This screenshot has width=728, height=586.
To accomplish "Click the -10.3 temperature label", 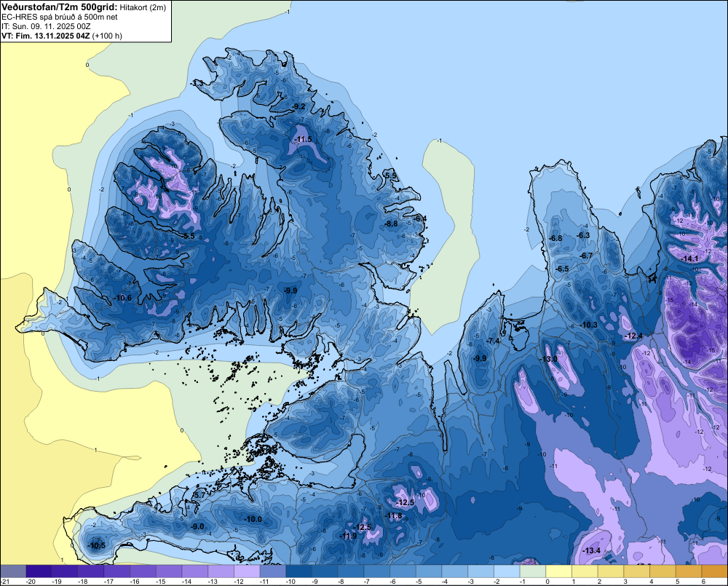I will click(x=589, y=325).
